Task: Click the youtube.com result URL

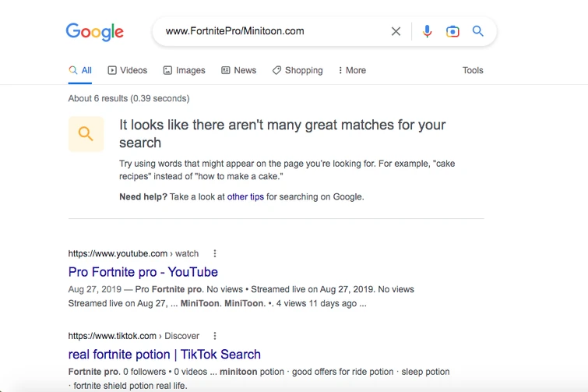Action: click(x=118, y=253)
